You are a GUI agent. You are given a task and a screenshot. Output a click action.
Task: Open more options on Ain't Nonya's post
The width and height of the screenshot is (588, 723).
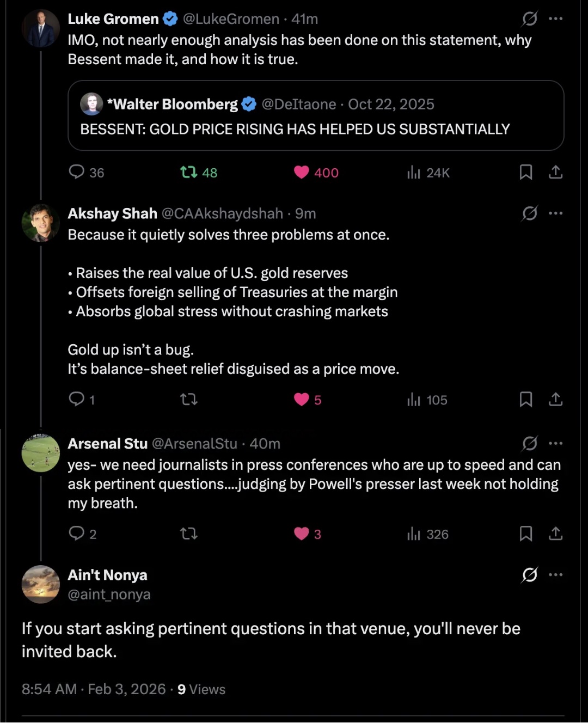tap(555, 574)
